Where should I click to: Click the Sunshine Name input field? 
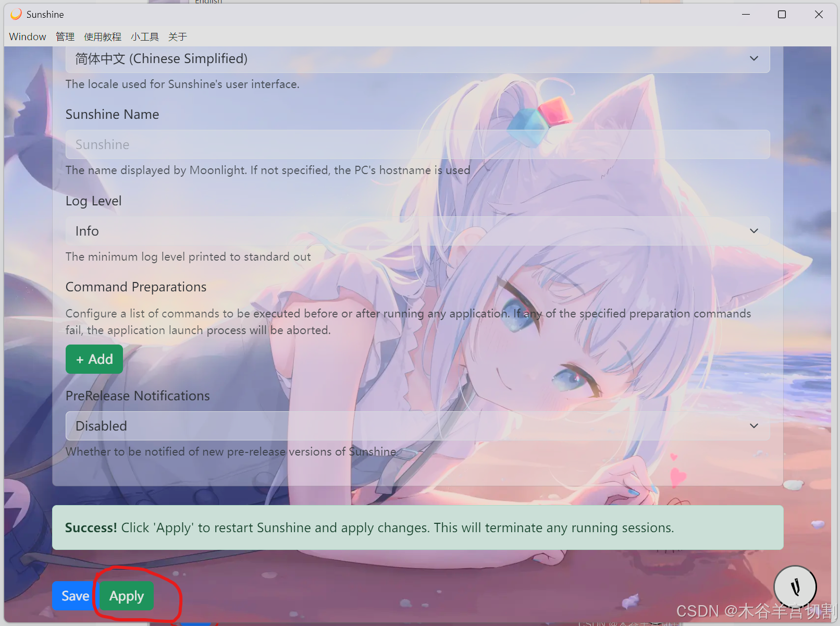pyautogui.click(x=417, y=144)
